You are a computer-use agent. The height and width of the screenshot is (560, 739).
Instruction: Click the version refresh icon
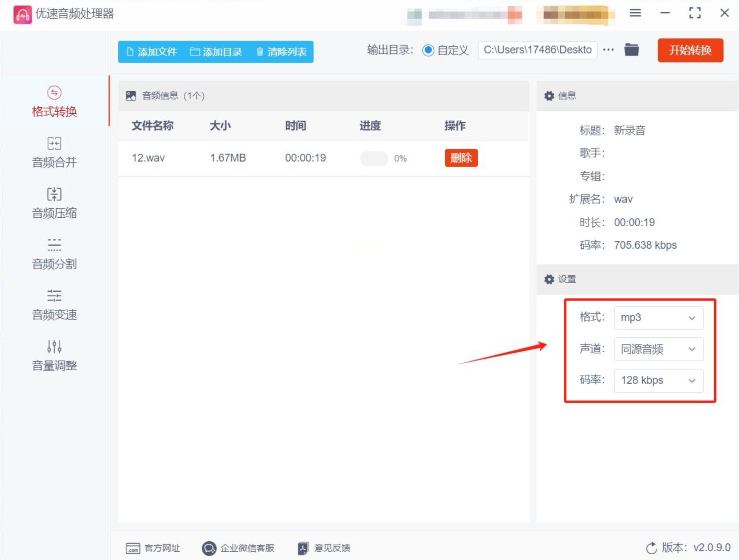[651, 548]
